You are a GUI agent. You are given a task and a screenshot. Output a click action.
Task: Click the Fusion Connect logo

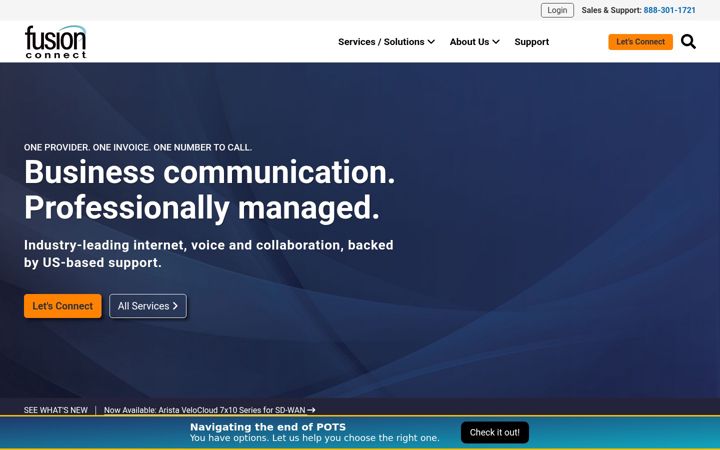pos(56,42)
